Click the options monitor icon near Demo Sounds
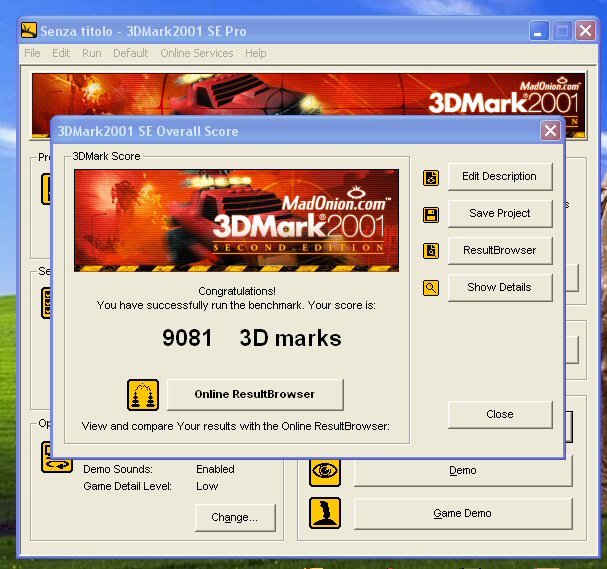The width and height of the screenshot is (607, 569). pyautogui.click(x=57, y=458)
